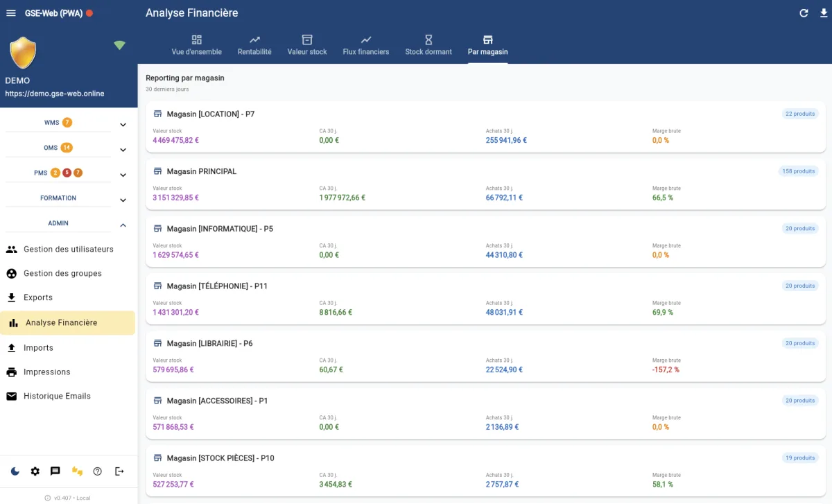Open the Stock dormant tab
This screenshot has width=832, height=504.
pyautogui.click(x=428, y=45)
